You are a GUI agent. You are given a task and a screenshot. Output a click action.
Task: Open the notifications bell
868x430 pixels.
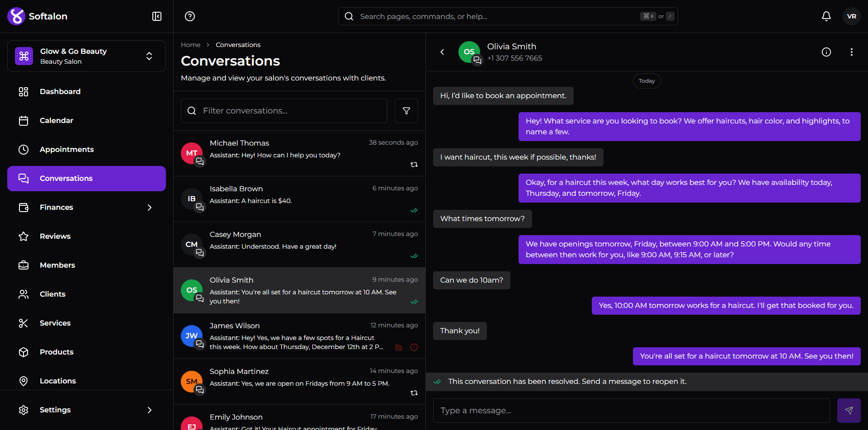[826, 16]
